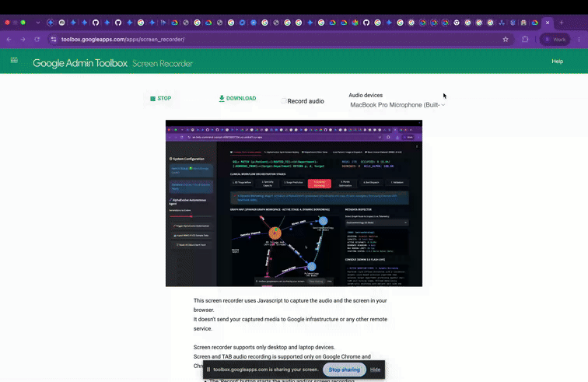
Task: Open the Chrome extensions puzzle icon
Action: click(525, 39)
